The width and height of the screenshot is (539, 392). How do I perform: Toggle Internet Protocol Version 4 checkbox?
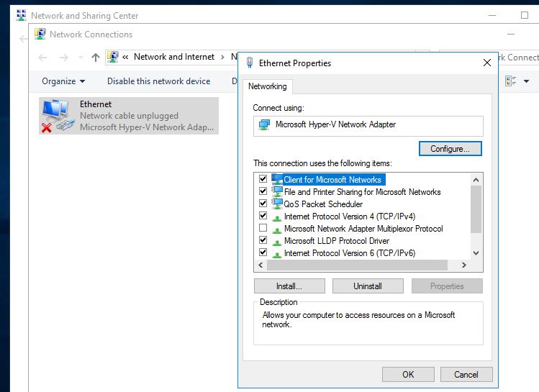263,215
